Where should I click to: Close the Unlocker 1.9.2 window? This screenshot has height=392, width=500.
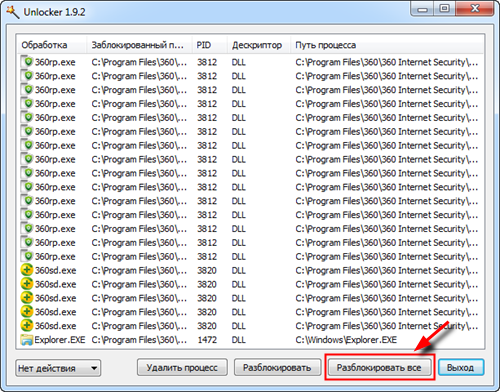475,9
